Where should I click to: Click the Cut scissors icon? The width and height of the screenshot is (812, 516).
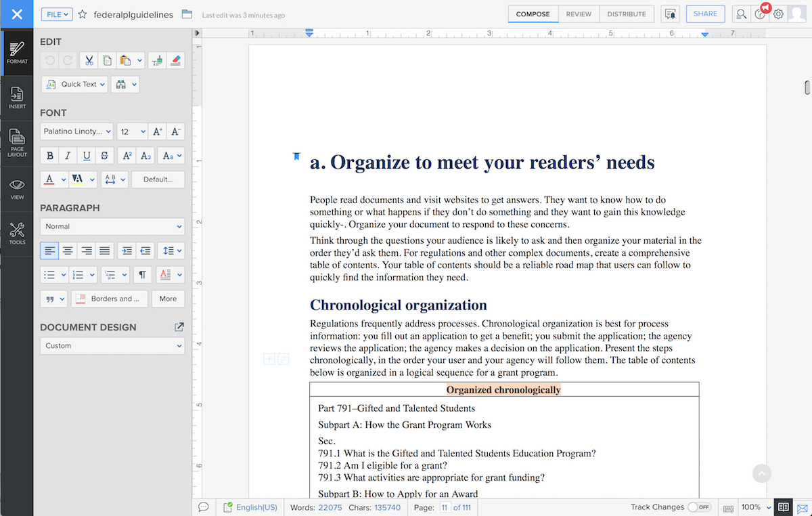(x=89, y=61)
